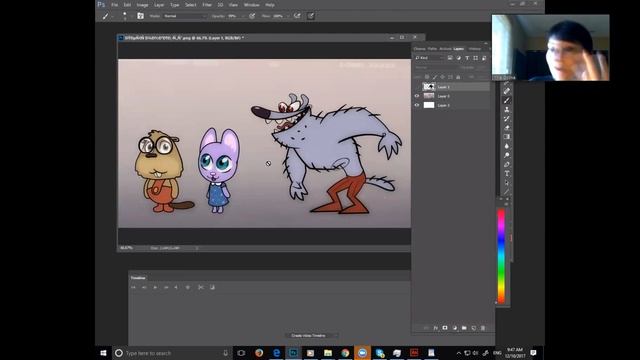Filter layers by smart objects icon
This screenshot has width=640, height=360.
tap(484, 58)
